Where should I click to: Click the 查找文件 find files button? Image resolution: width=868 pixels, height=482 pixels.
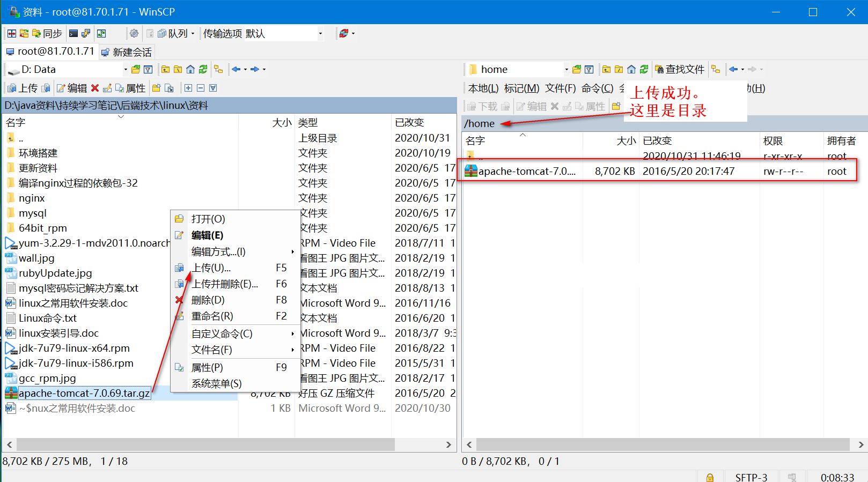click(x=680, y=69)
